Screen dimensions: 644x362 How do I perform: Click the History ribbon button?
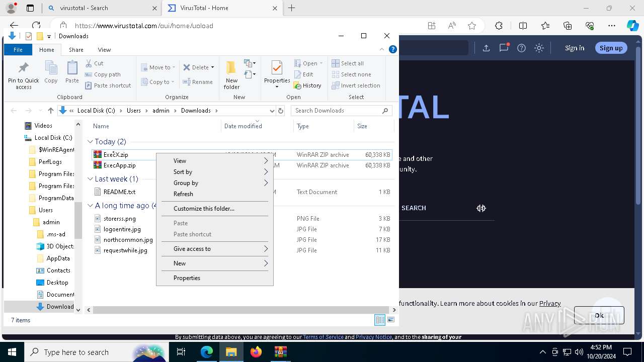[x=307, y=85]
